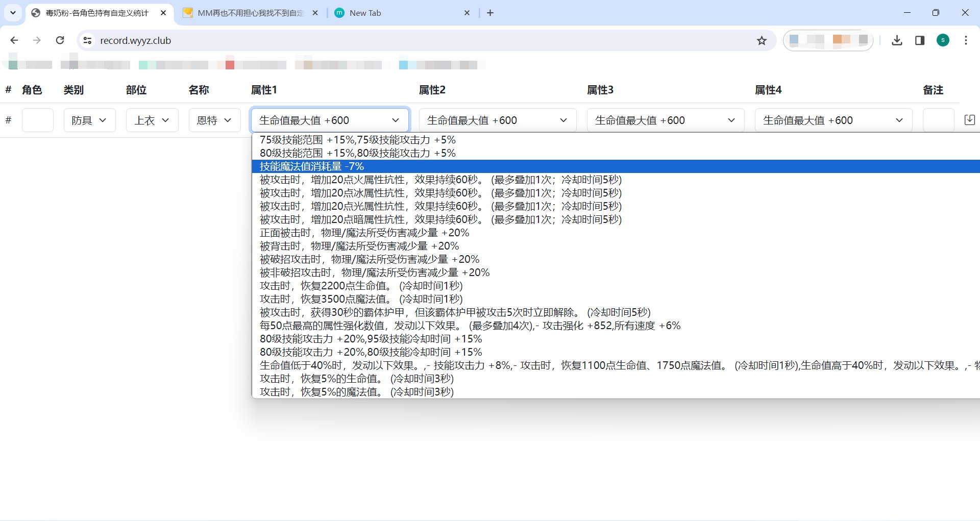
Task: Switch to the MM再也不用担心 tab
Action: (251, 13)
